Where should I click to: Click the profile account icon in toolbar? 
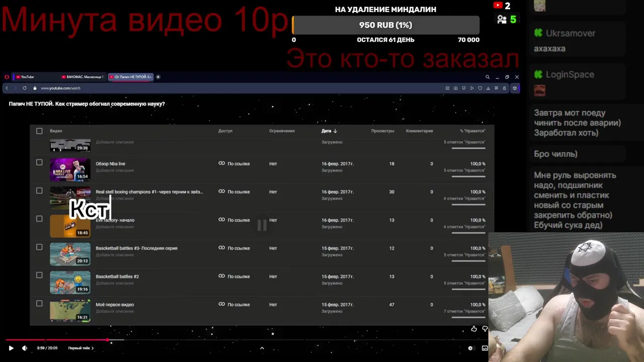(504, 88)
